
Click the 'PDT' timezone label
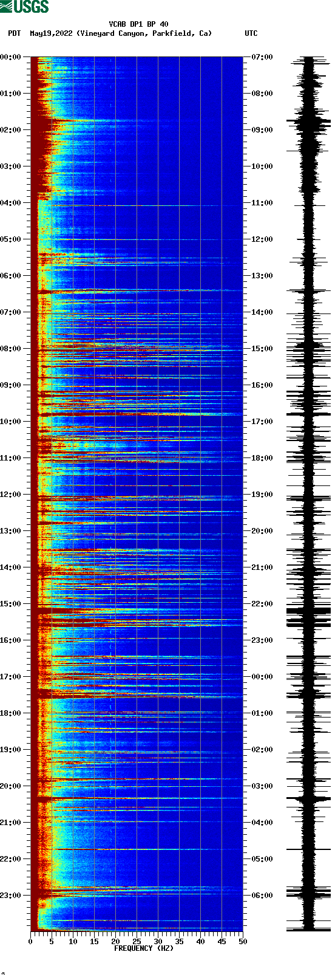point(14,33)
